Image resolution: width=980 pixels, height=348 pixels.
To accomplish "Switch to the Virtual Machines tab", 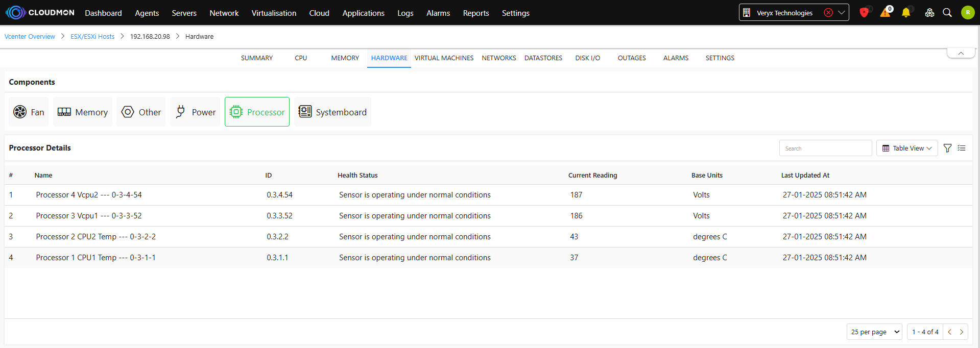I will (x=444, y=58).
